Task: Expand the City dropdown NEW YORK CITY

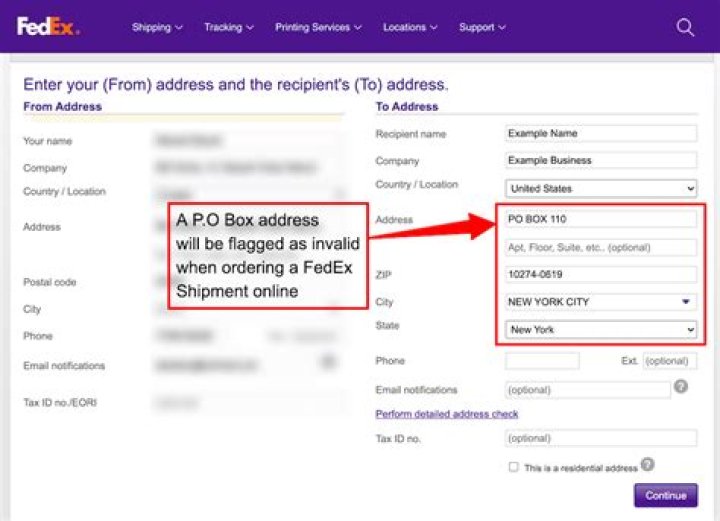Action: [x=601, y=302]
